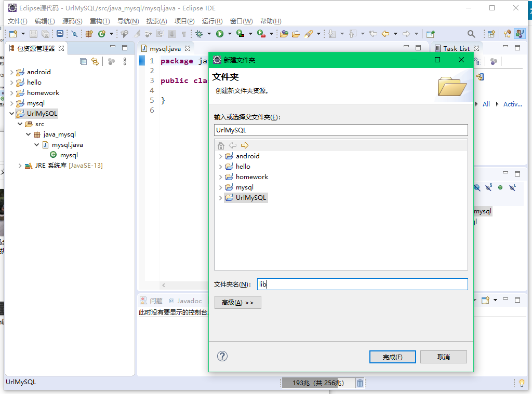Collapse All in the Package Explorer
Image resolution: width=532 pixels, height=394 pixels.
(x=83, y=61)
